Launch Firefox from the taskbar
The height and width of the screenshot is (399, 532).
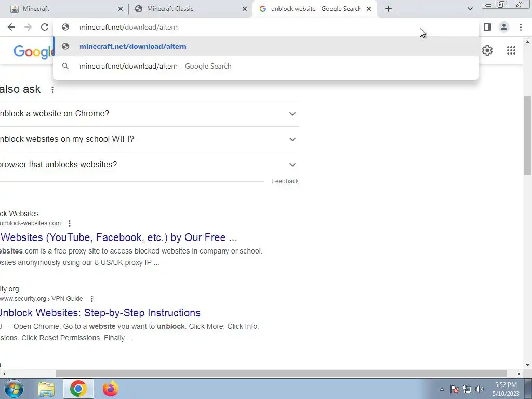pos(111,389)
